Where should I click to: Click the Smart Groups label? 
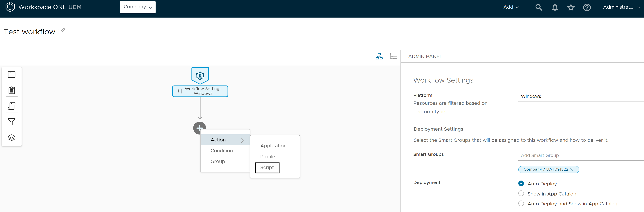(428, 154)
